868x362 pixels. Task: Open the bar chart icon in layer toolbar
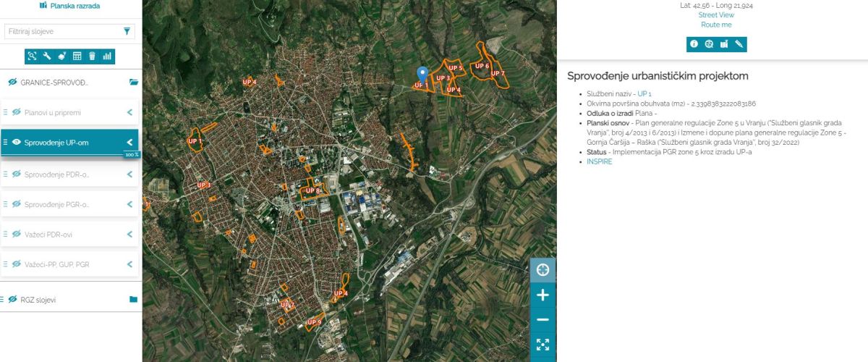pyautogui.click(x=107, y=56)
